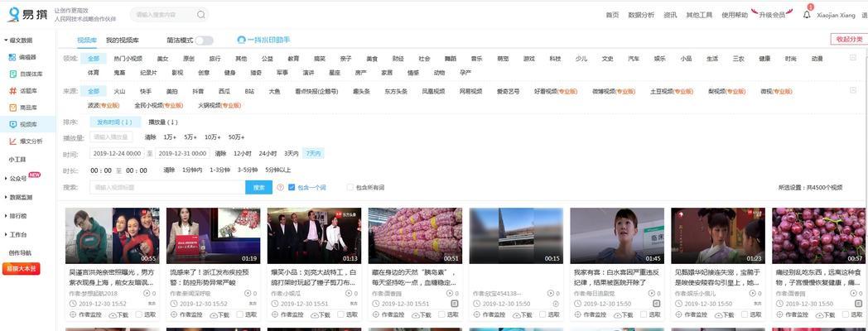The height and width of the screenshot is (331, 868).
Task: Open the 爆笑小品 video thumbnail
Action: (x=314, y=236)
